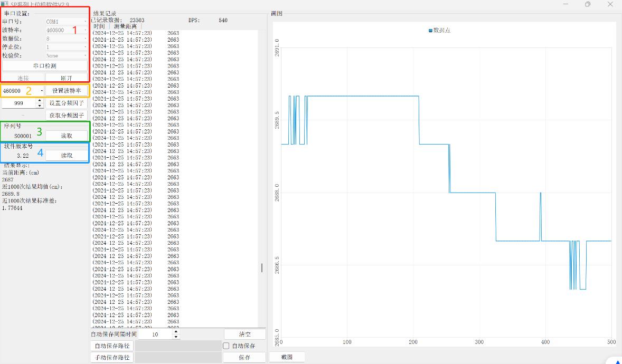Click the 串口检测 button
The width and height of the screenshot is (622, 364).
point(44,66)
